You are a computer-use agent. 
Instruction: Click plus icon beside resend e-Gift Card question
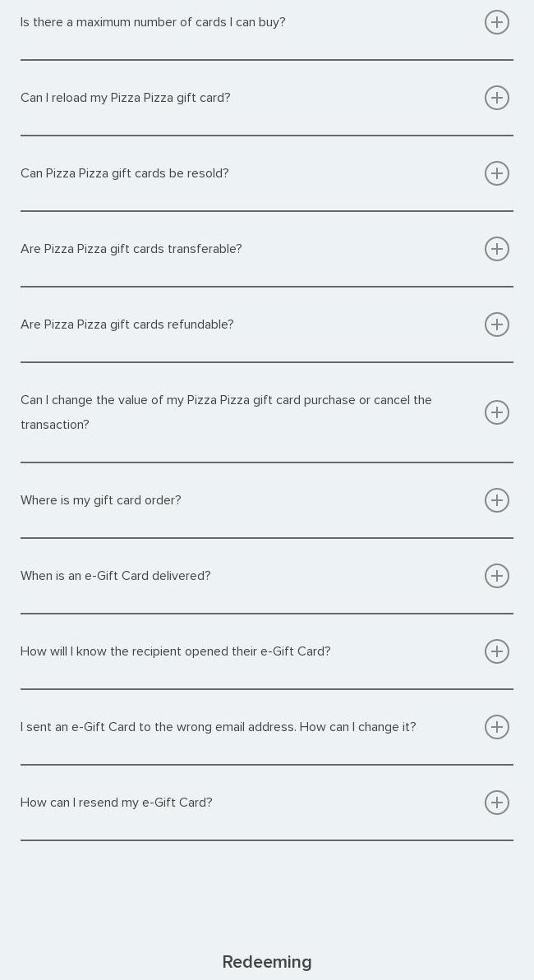tap(497, 803)
